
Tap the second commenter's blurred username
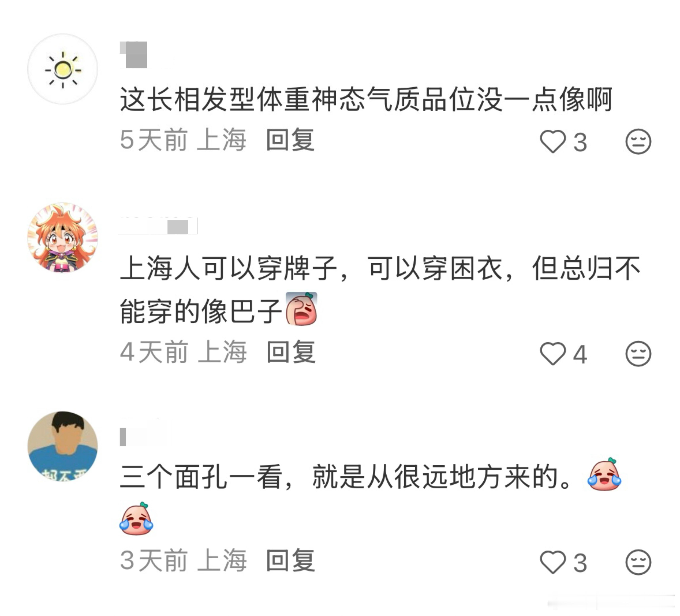click(x=157, y=226)
